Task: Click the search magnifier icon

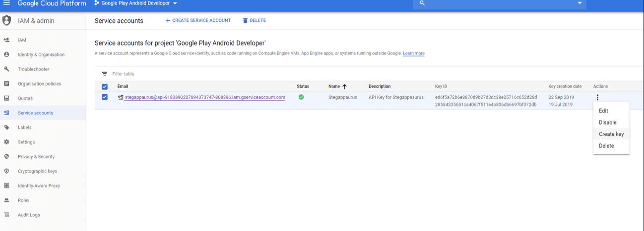Action: 422,3
